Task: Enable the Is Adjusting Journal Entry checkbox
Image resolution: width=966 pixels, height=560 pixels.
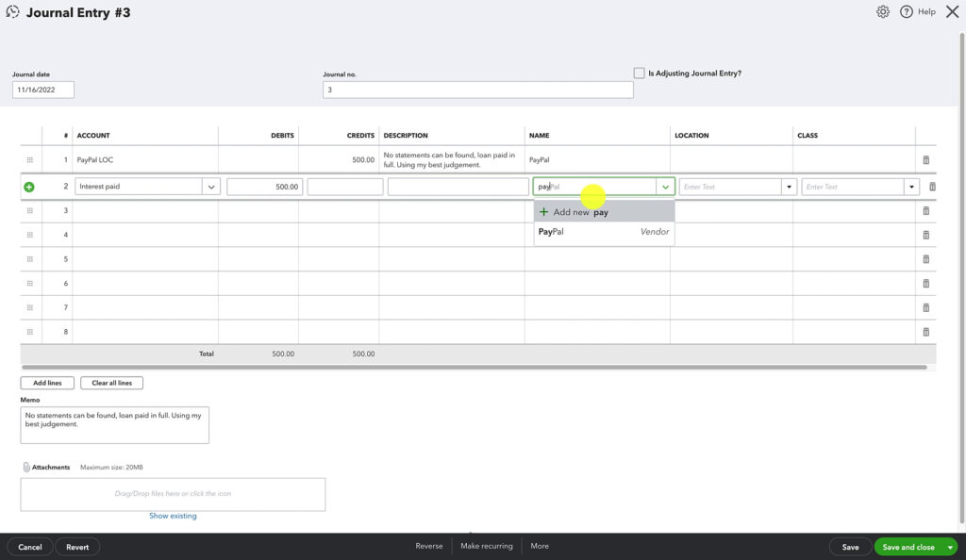Action: pyautogui.click(x=639, y=73)
